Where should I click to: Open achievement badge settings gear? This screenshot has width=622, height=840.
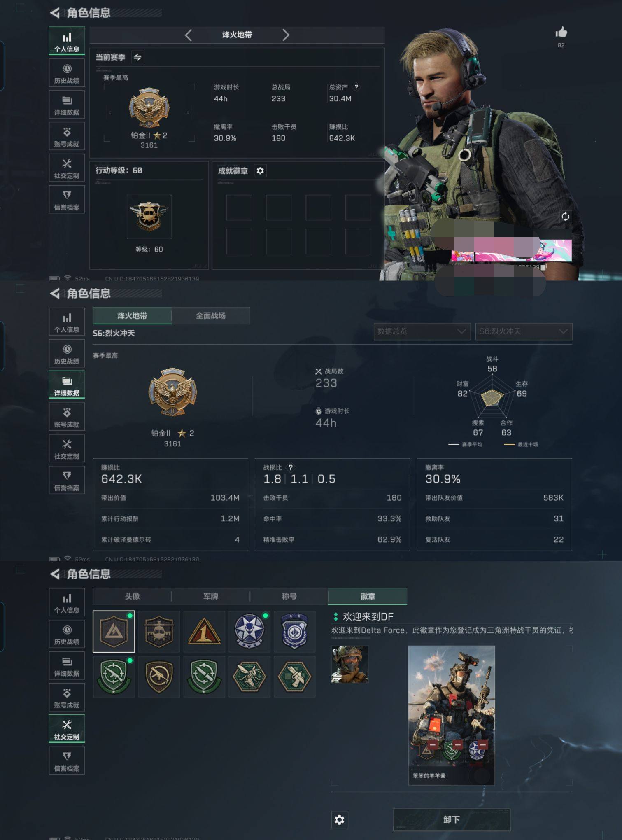[260, 171]
